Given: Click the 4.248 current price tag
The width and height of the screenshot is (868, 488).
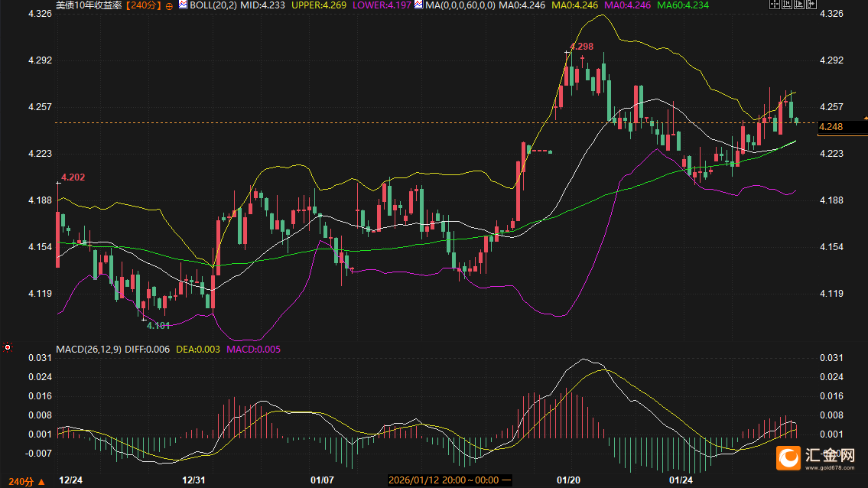Looking at the screenshot, I should (x=831, y=127).
